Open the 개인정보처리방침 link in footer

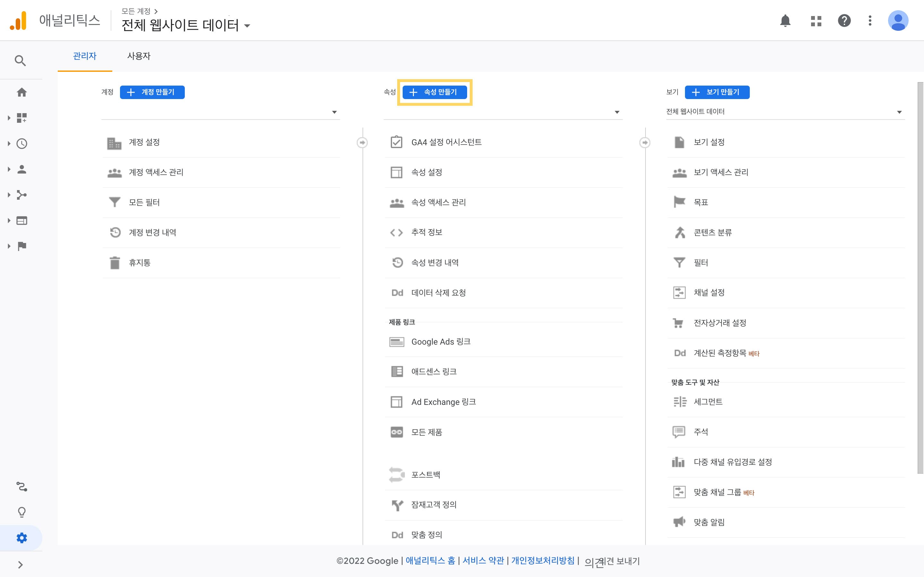(x=543, y=560)
